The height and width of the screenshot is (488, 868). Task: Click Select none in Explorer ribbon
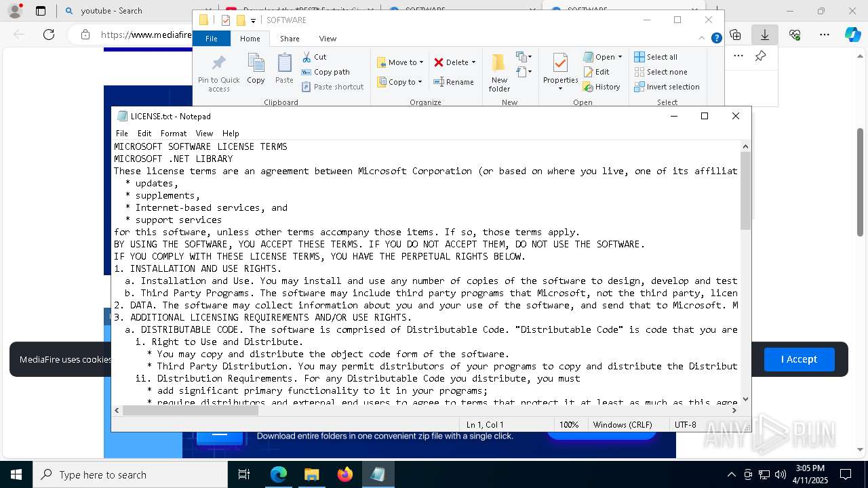[660, 72]
